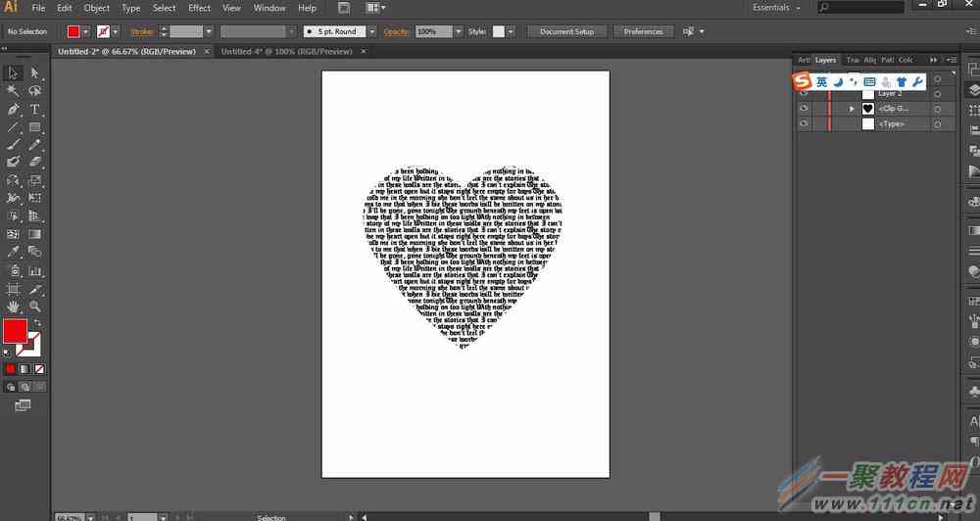Open the stroke color dropdown arrow
Screen dimensions: 980x521
[x=115, y=31]
